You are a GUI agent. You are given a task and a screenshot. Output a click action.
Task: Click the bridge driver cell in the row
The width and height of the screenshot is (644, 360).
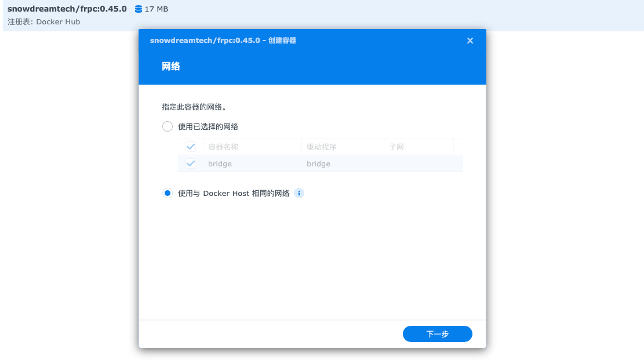point(318,164)
